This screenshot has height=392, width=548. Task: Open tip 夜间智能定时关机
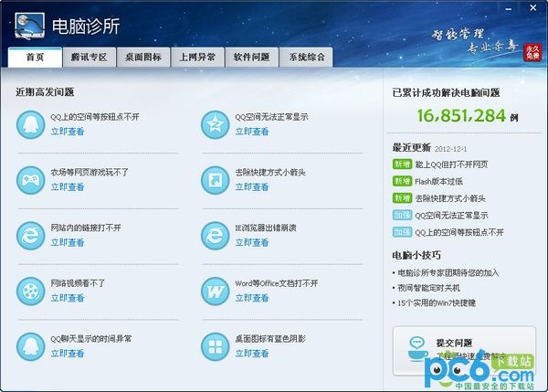pyautogui.click(x=429, y=288)
